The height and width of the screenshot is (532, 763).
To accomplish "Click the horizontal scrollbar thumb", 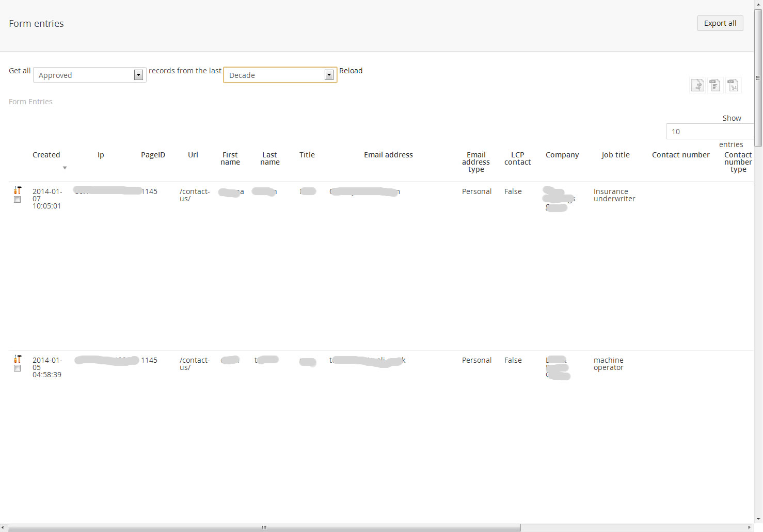I will [264, 527].
